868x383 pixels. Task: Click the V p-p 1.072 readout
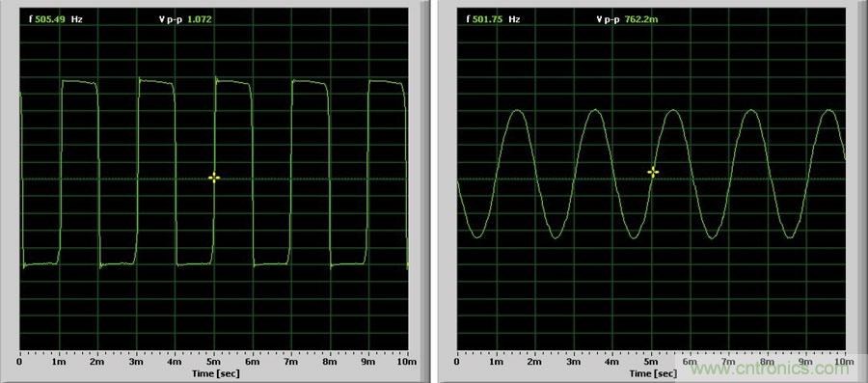click(x=185, y=19)
